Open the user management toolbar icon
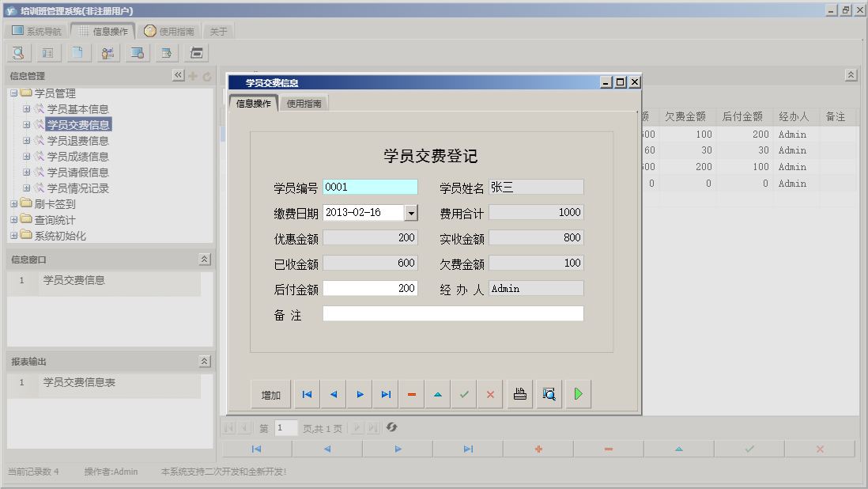The image size is (868, 489). coord(108,52)
